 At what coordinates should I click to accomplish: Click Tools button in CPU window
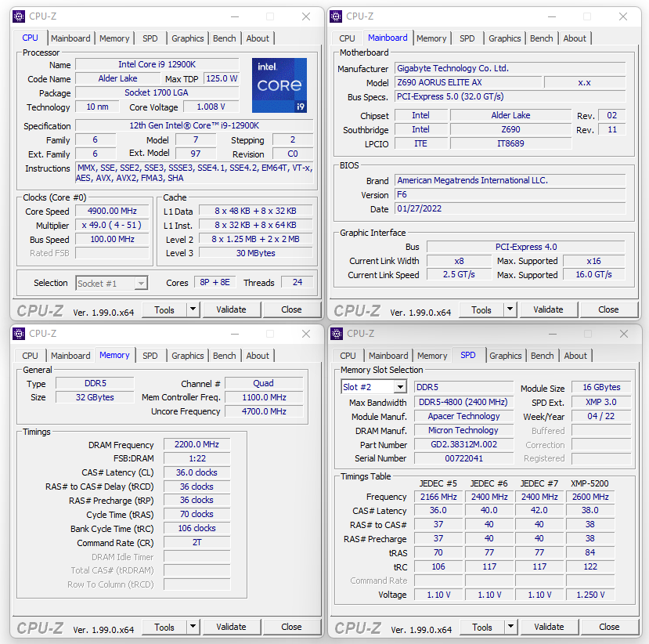[164, 309]
